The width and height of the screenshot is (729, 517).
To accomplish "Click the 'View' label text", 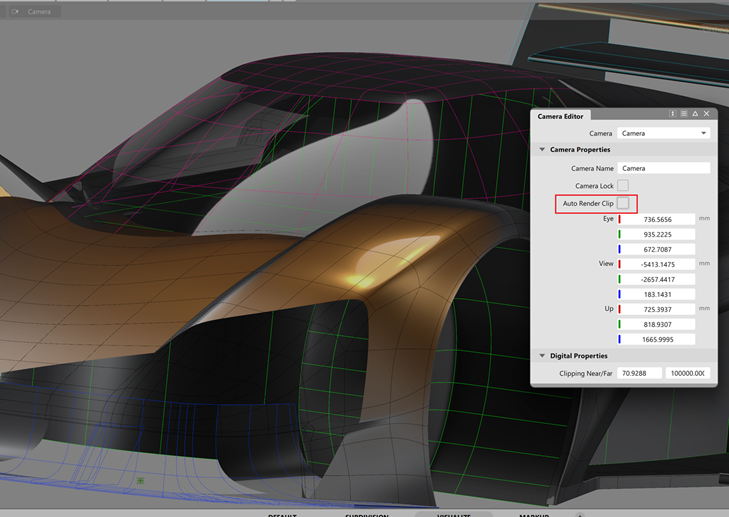I will 606,264.
